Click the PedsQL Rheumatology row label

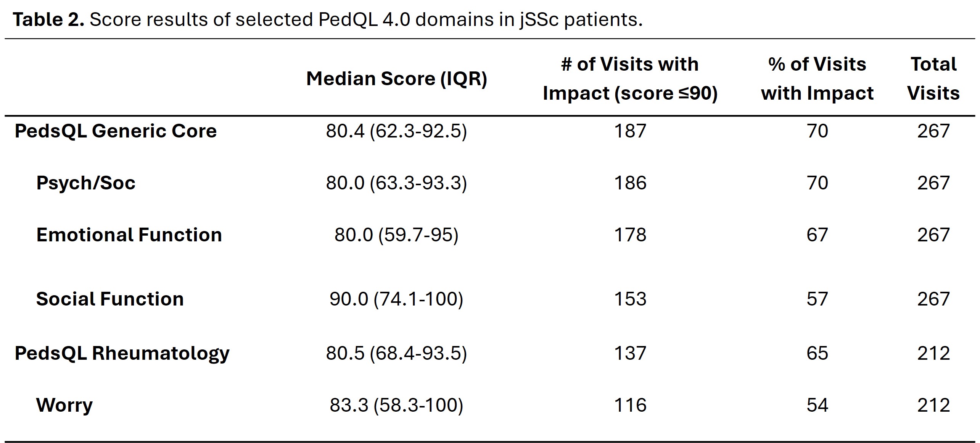click(x=122, y=353)
